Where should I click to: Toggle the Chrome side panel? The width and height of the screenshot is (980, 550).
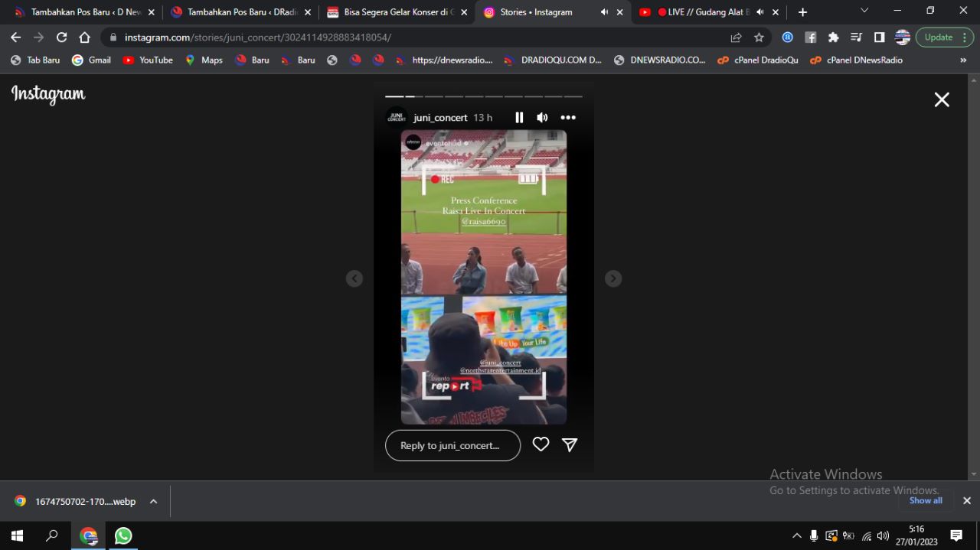pos(879,37)
